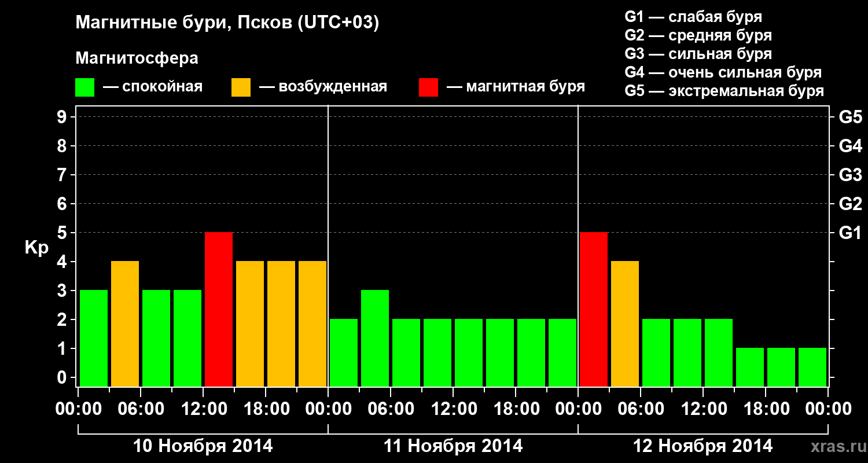Click 'G5 — экстремальная буря' description
This screenshot has width=868, height=463.
(x=724, y=91)
